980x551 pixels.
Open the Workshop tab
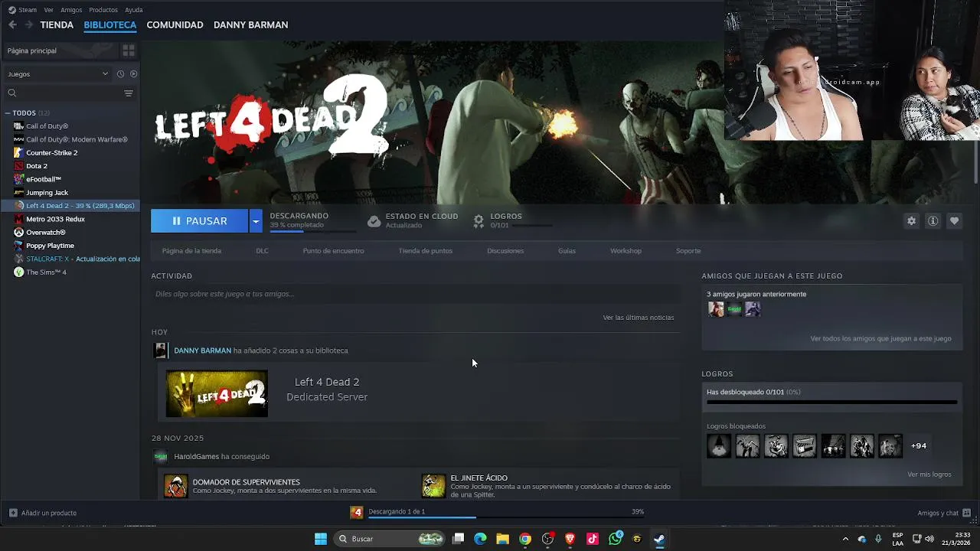point(626,251)
